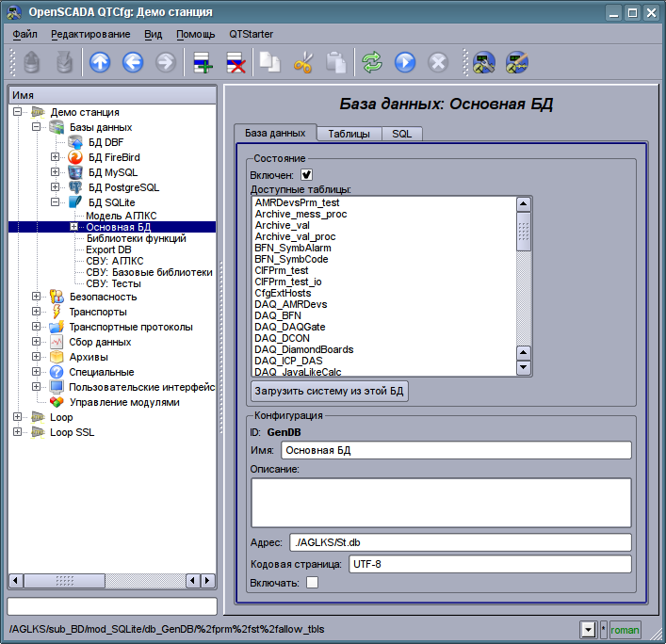The image size is (666, 644).
Task: Select Модель АГЛКС in the tree
Action: tap(122, 216)
